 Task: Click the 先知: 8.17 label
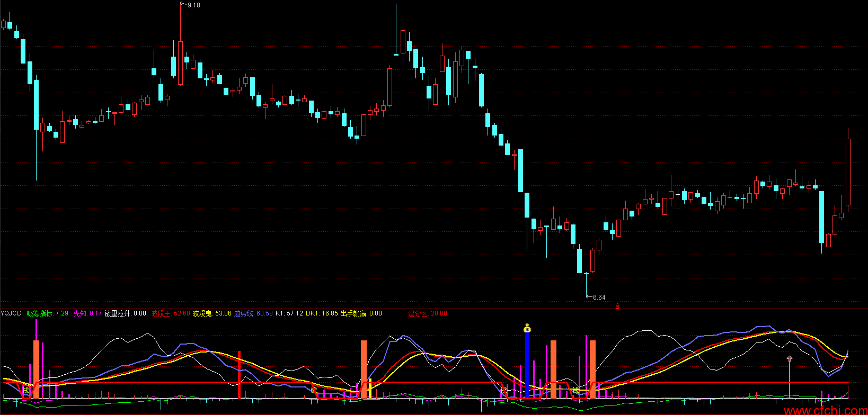[x=87, y=313]
